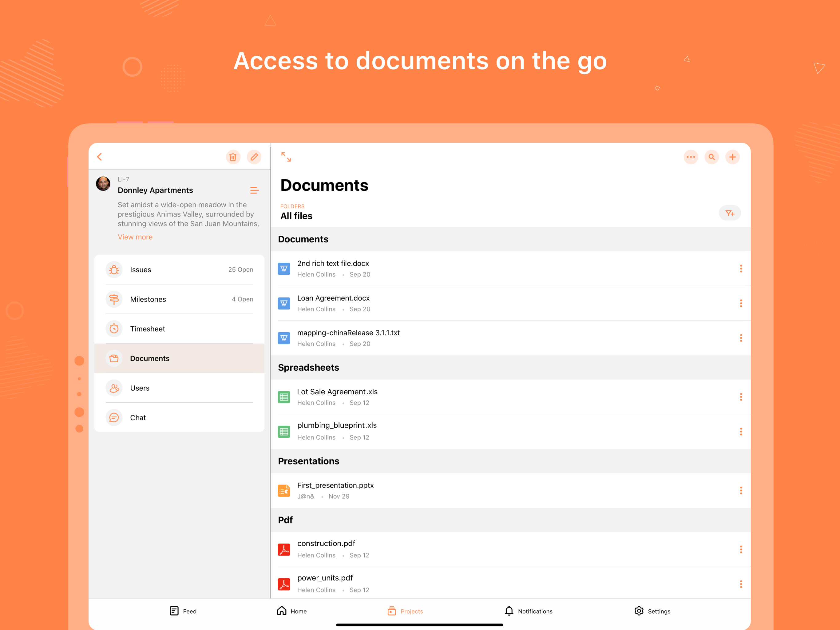
Task: Switch to the Home tab
Action: pos(292,611)
